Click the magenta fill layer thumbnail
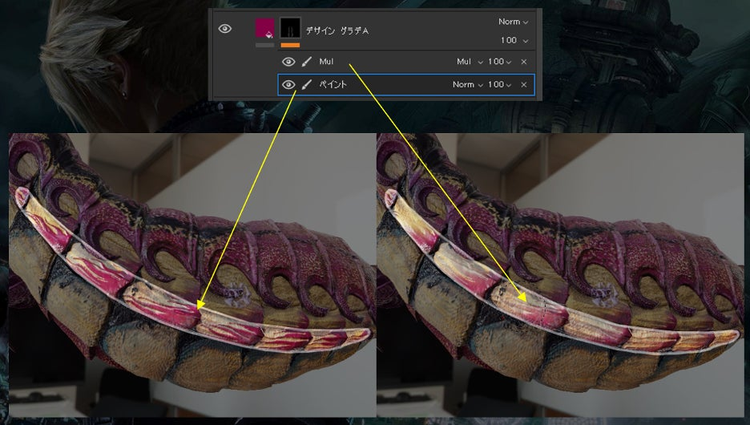The image size is (750, 425). (x=265, y=28)
